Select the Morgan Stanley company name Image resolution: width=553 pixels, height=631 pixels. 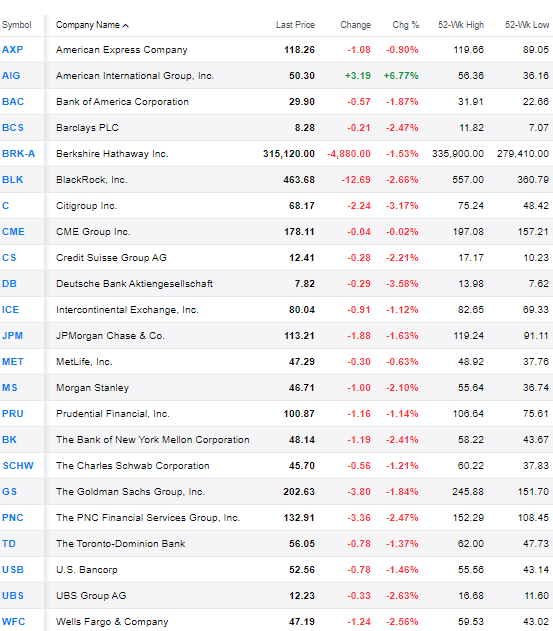tap(92, 388)
